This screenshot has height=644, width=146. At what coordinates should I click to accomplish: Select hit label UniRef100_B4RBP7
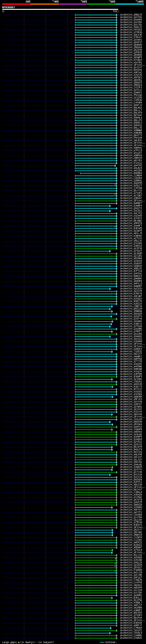click(x=131, y=203)
